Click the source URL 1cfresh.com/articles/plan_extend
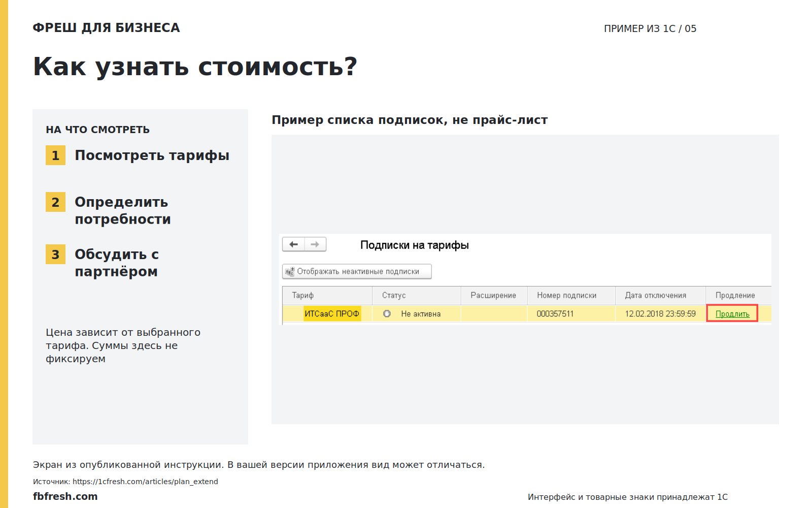This screenshot has height=508, width=812. click(145, 482)
